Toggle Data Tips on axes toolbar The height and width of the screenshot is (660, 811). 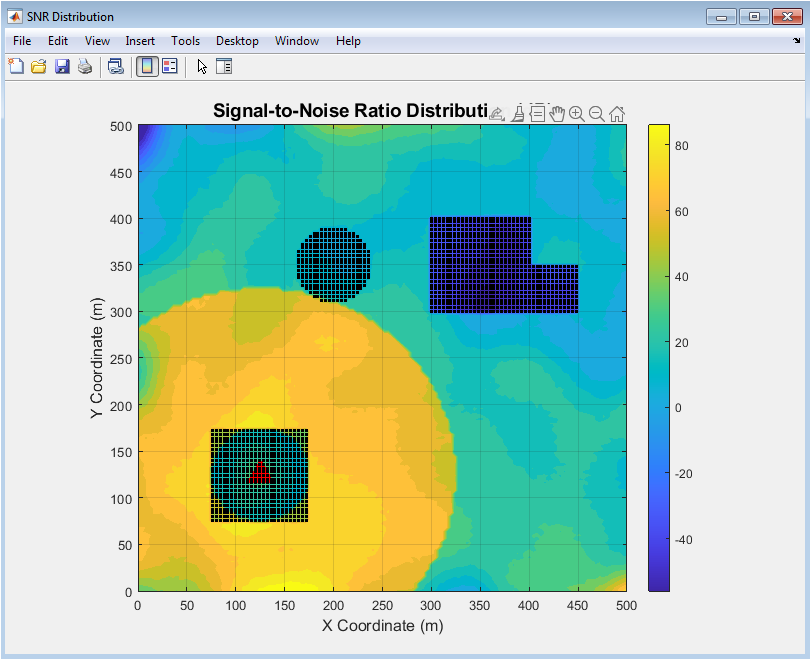537,113
